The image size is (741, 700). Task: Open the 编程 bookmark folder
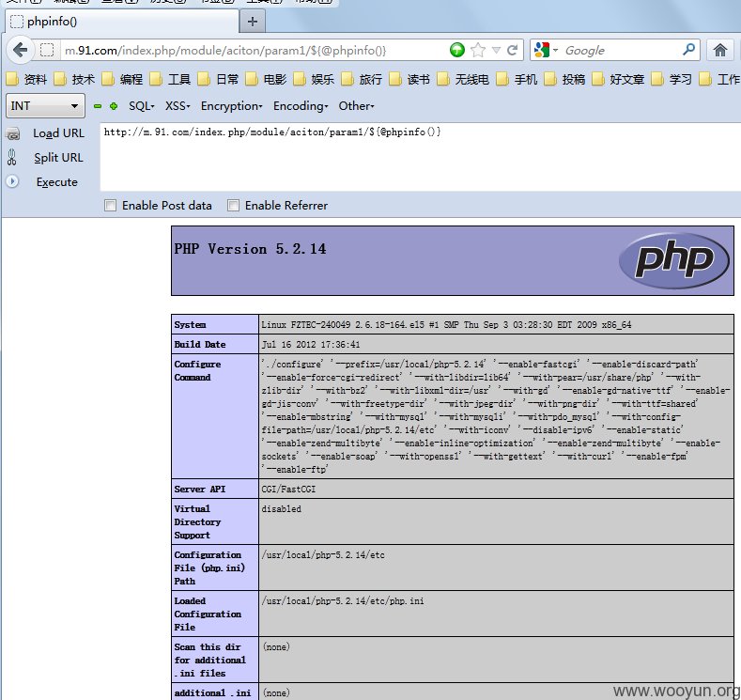pos(122,80)
